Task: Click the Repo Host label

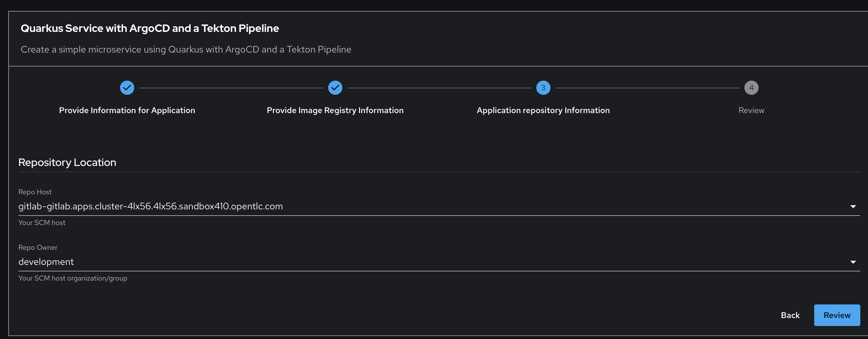Action: 35,192
